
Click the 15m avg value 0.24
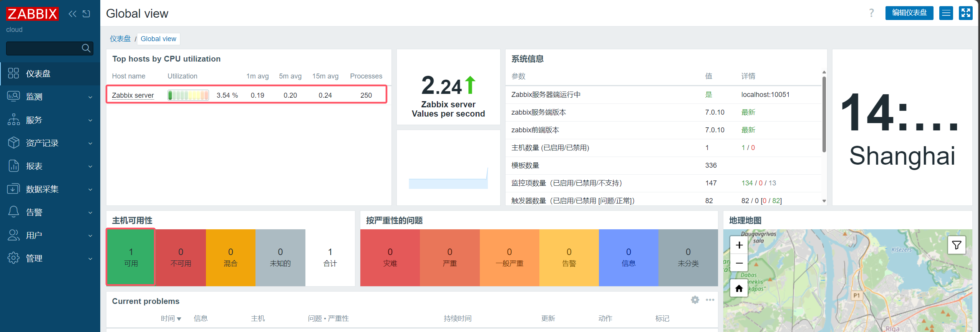(325, 95)
